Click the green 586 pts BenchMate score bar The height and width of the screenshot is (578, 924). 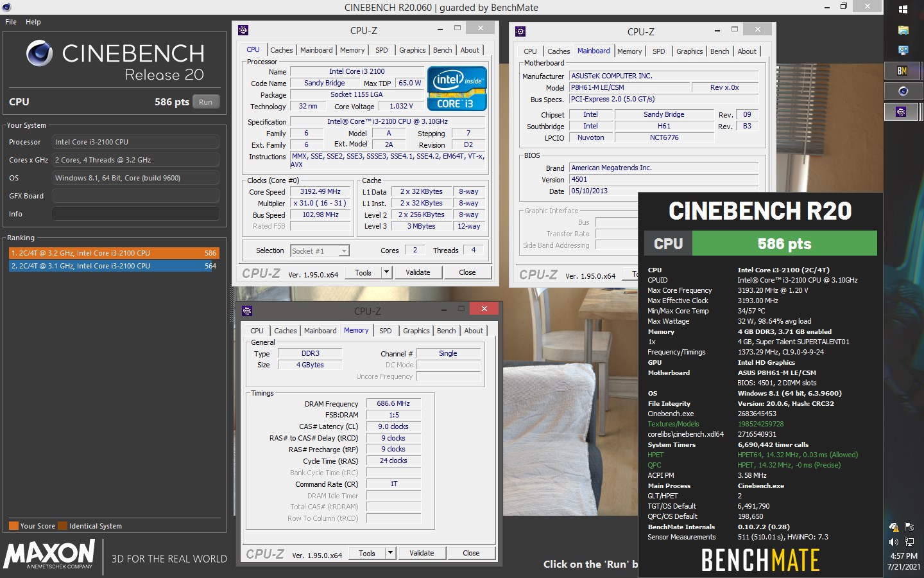tap(784, 243)
